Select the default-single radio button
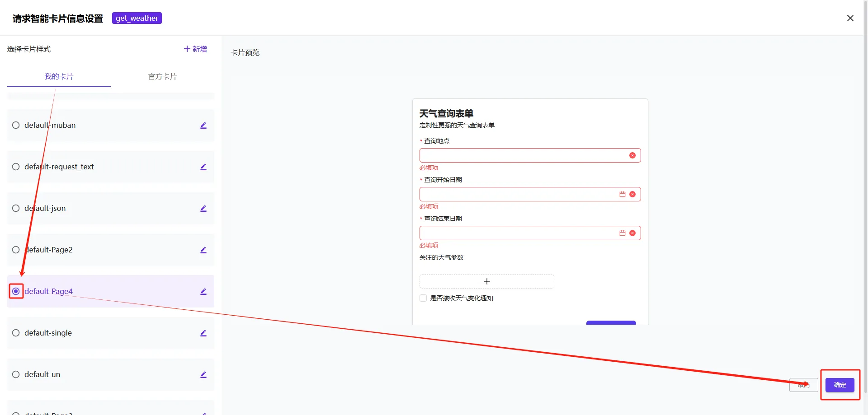 [16, 333]
